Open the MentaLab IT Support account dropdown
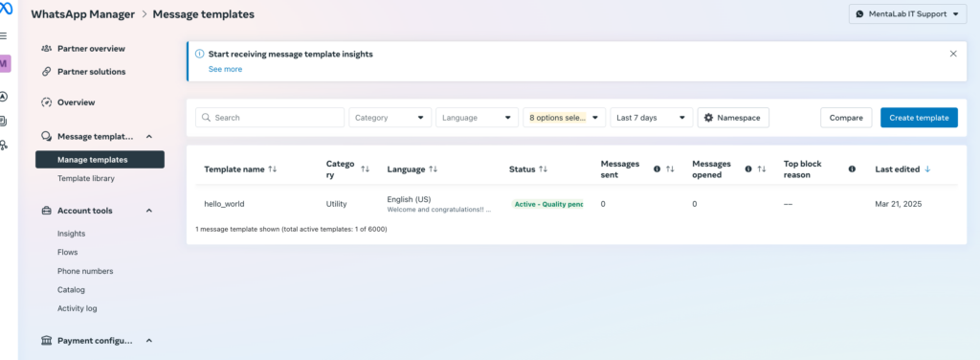Image resolution: width=980 pixels, height=360 pixels. click(907, 13)
